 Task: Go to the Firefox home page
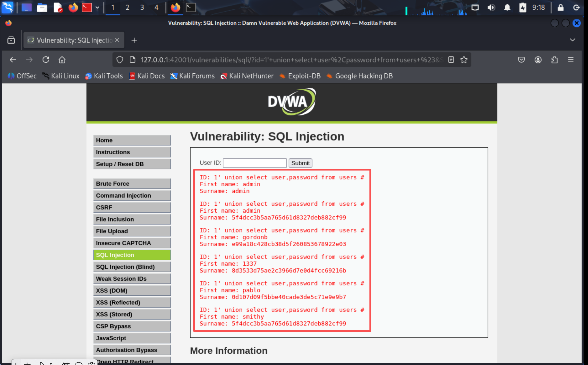tap(62, 60)
